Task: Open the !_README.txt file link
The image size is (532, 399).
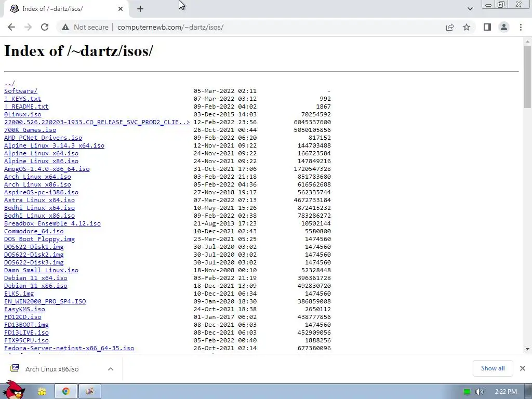Action: click(26, 107)
